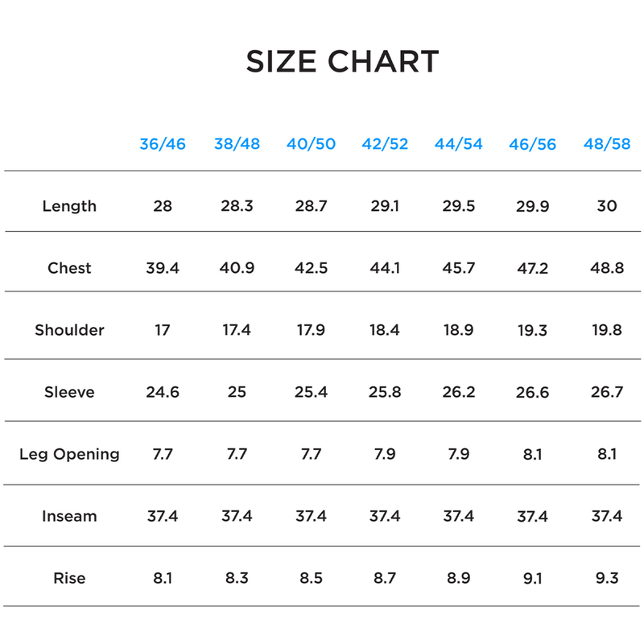Click the Rise row label

coord(69,578)
